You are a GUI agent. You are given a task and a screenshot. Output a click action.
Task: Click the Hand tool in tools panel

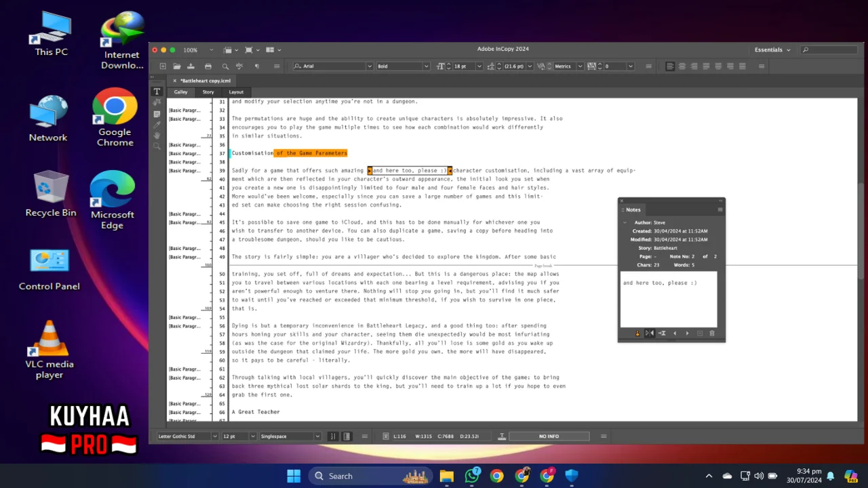click(157, 136)
